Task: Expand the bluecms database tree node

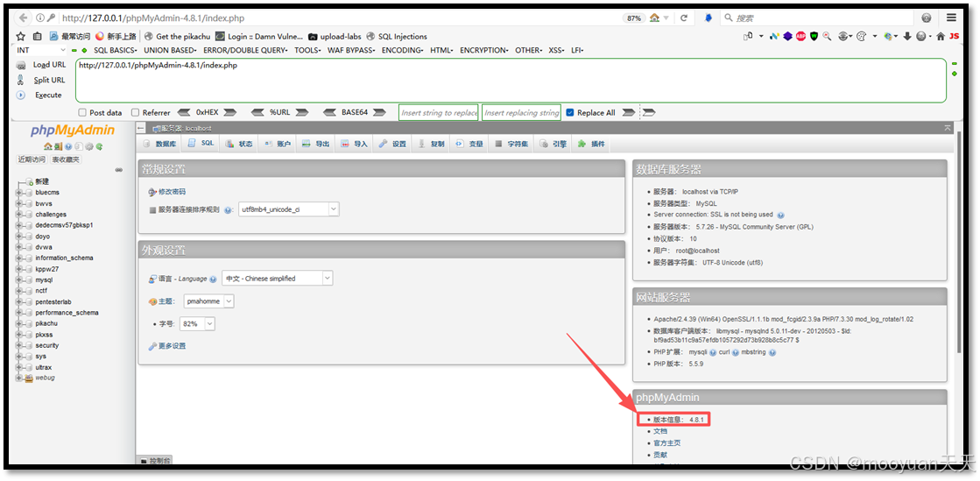Action: (x=18, y=193)
